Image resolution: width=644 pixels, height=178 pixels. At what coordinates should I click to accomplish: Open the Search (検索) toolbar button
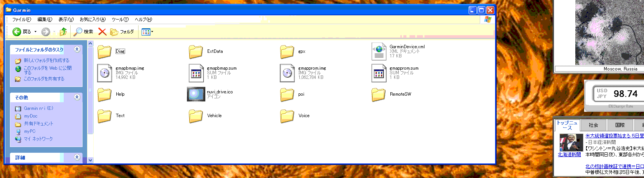click(84, 32)
